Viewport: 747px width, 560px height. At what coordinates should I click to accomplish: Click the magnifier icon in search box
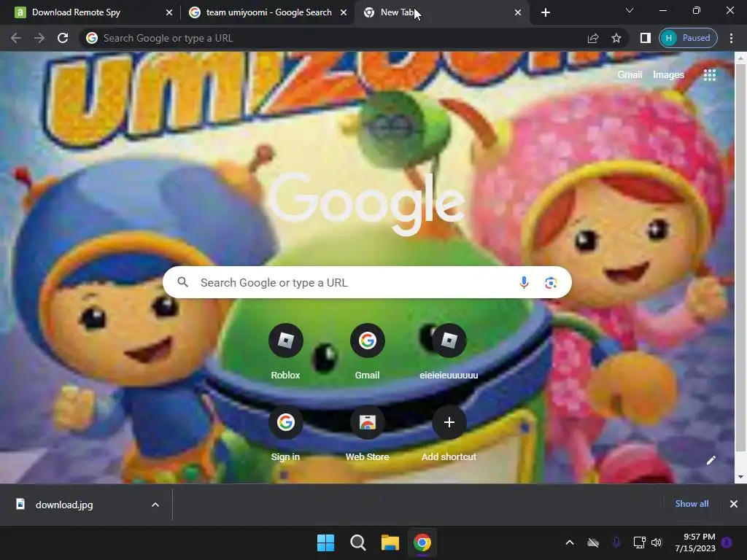182,282
